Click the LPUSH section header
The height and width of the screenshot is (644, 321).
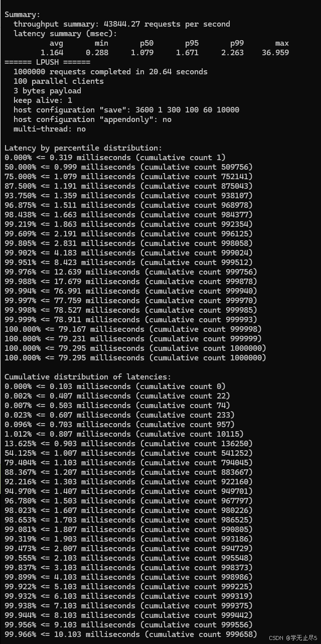[47, 62]
